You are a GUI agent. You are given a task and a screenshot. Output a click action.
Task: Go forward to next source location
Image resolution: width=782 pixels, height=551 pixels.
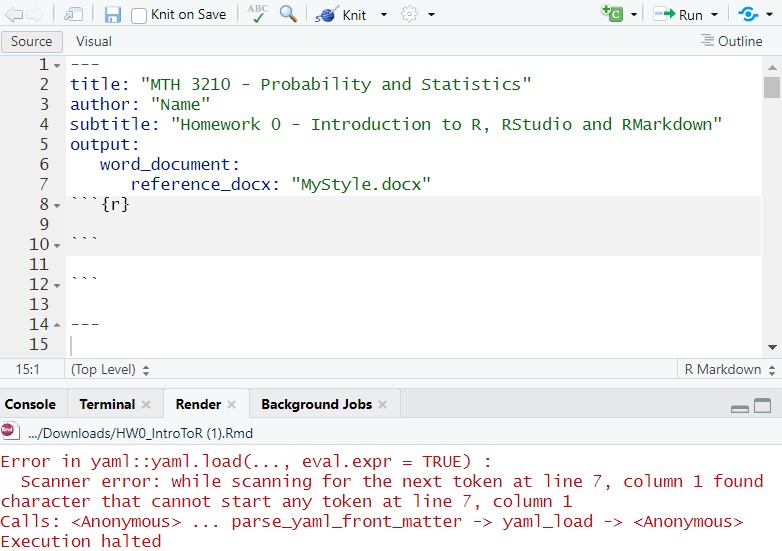tap(34, 14)
